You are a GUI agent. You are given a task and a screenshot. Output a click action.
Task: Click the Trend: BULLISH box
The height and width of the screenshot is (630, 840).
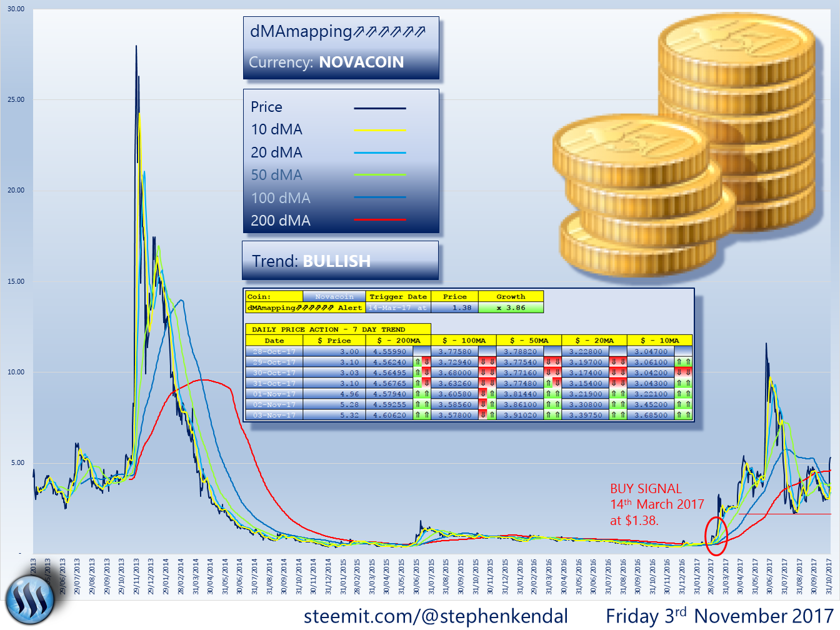pos(340,261)
